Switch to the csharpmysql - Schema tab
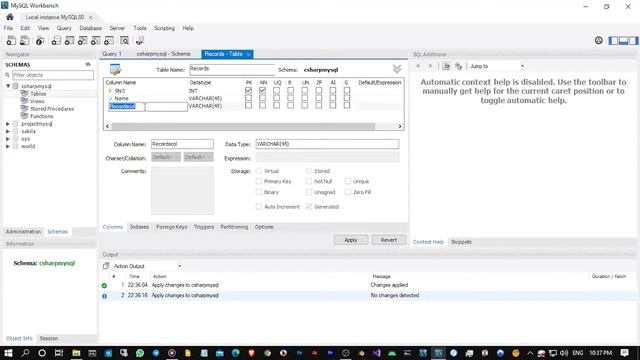The height and width of the screenshot is (360, 640). click(x=163, y=54)
